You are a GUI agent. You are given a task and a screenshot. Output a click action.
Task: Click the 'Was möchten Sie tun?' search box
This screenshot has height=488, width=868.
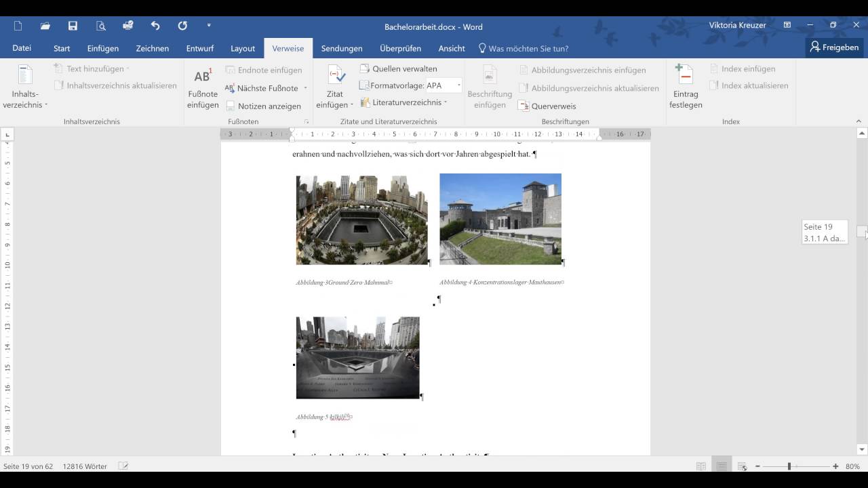pos(524,48)
